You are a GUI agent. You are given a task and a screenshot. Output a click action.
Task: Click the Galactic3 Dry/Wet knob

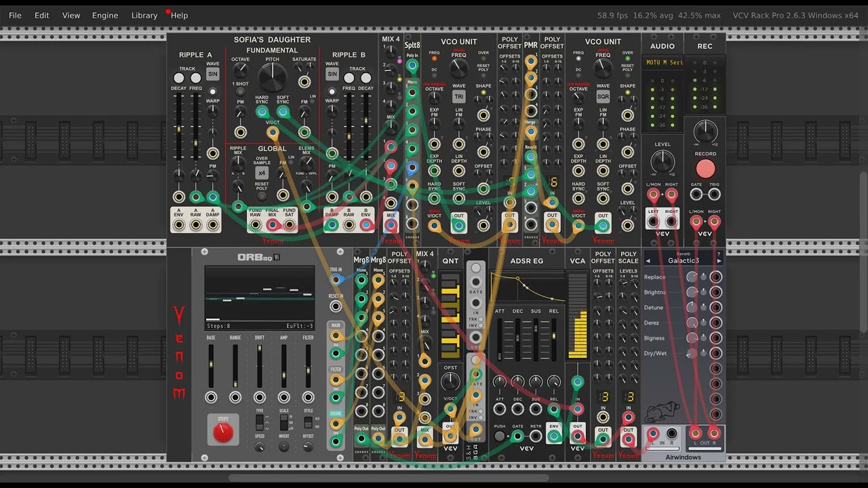pyautogui.click(x=691, y=353)
